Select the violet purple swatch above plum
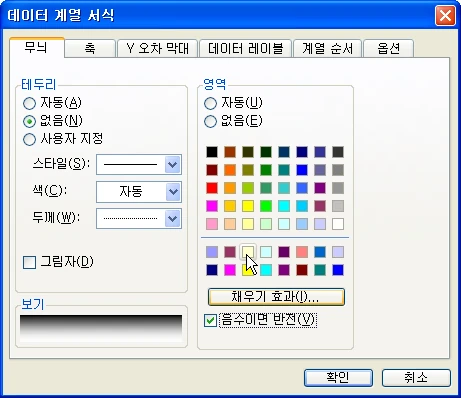 coord(320,188)
